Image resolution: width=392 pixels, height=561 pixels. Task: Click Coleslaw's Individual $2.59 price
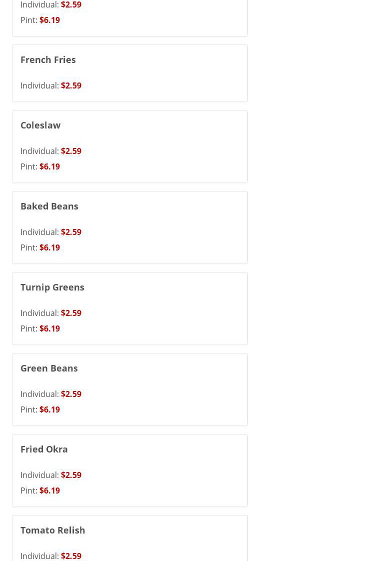71,151
